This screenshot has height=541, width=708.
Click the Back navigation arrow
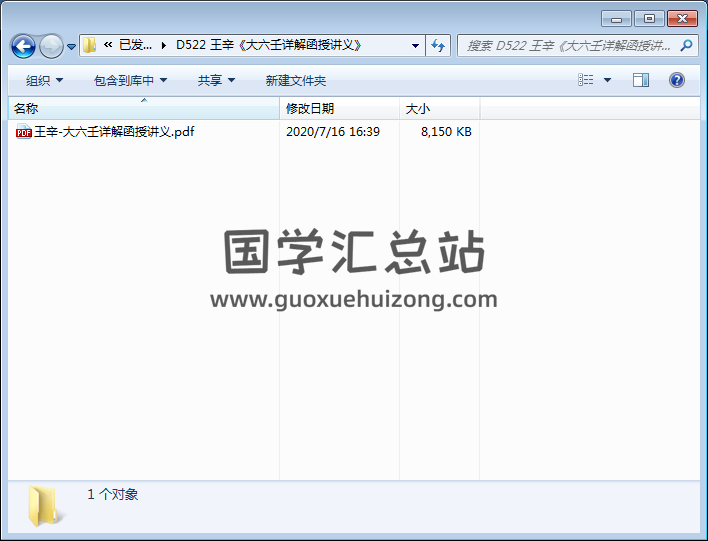(x=23, y=46)
